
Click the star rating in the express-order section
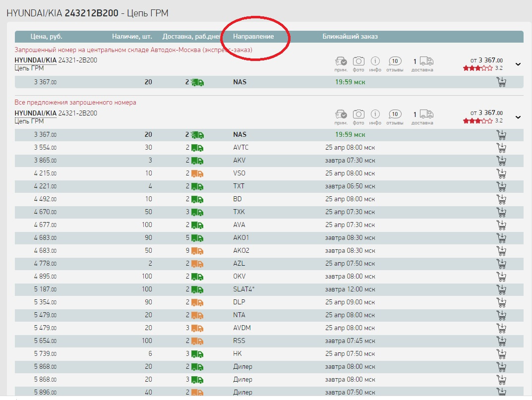click(x=478, y=68)
